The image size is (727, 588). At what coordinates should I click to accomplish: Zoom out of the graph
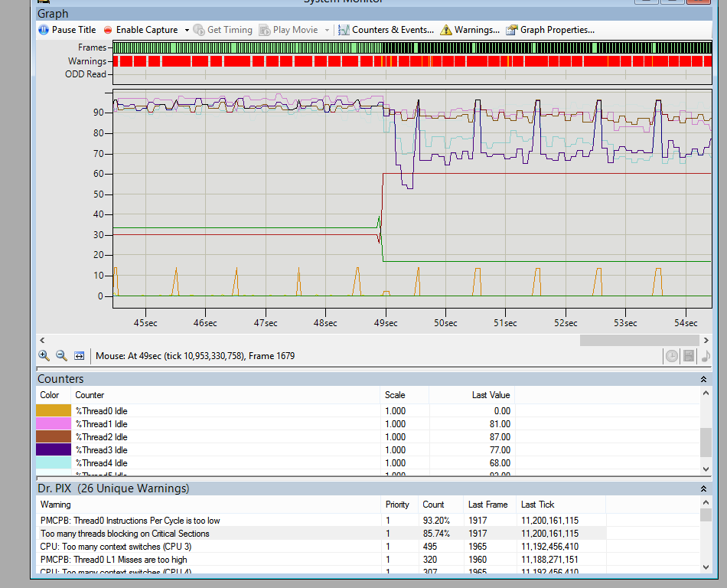(61, 356)
